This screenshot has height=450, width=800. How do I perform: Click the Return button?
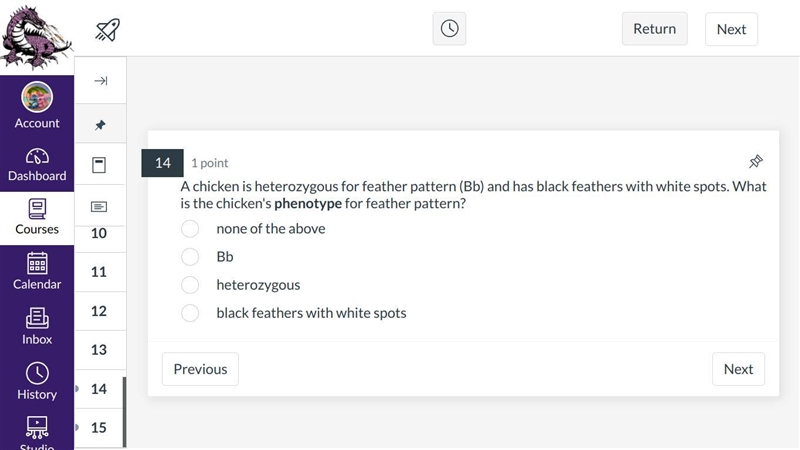coord(655,29)
